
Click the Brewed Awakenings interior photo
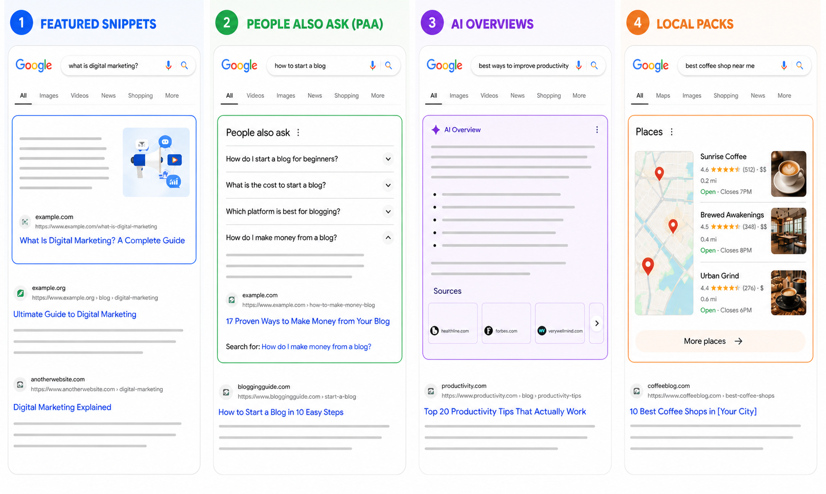click(789, 231)
